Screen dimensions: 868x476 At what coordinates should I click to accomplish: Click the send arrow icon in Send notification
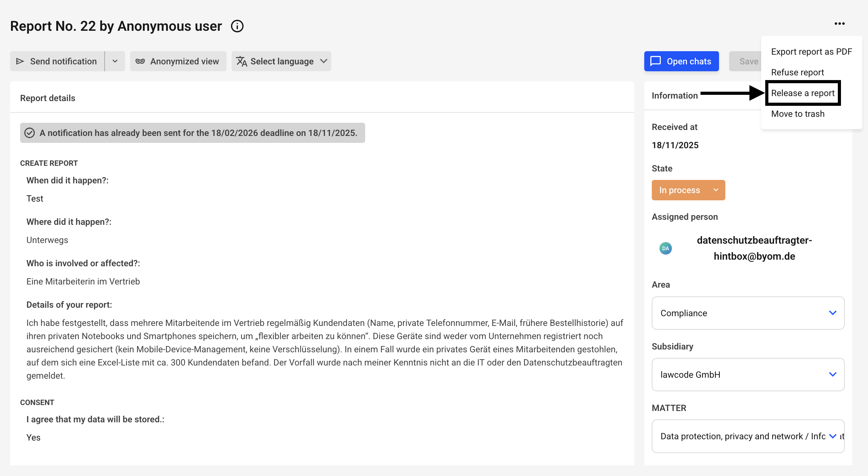20,61
